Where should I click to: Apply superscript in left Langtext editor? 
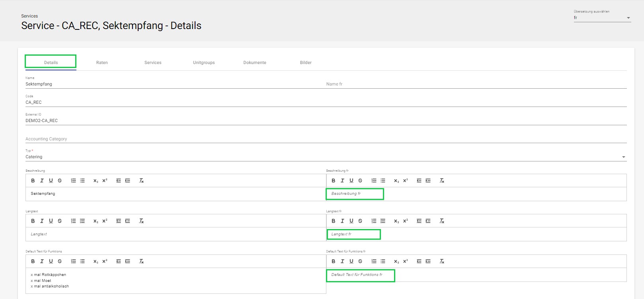(105, 221)
